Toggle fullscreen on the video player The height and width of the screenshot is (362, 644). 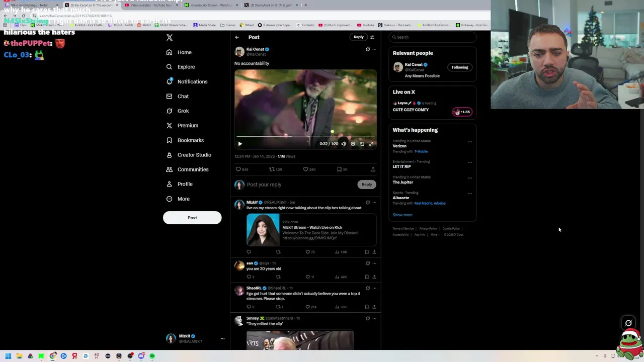[x=371, y=144]
